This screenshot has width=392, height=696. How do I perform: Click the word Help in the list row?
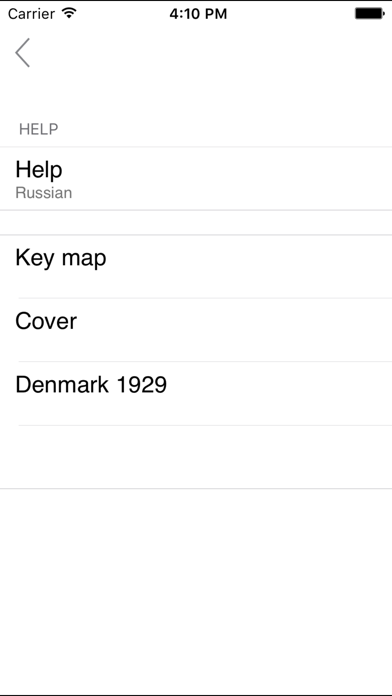[x=39, y=170]
